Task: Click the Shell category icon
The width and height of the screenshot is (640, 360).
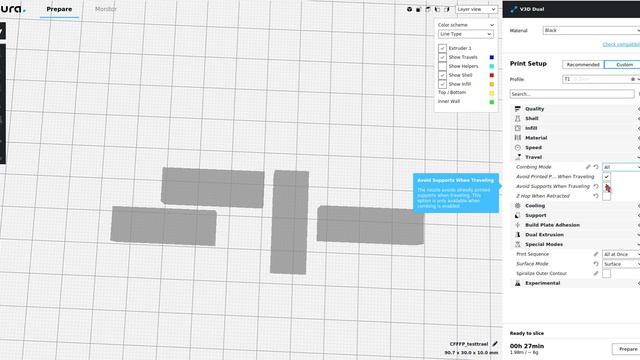Action: click(x=518, y=118)
